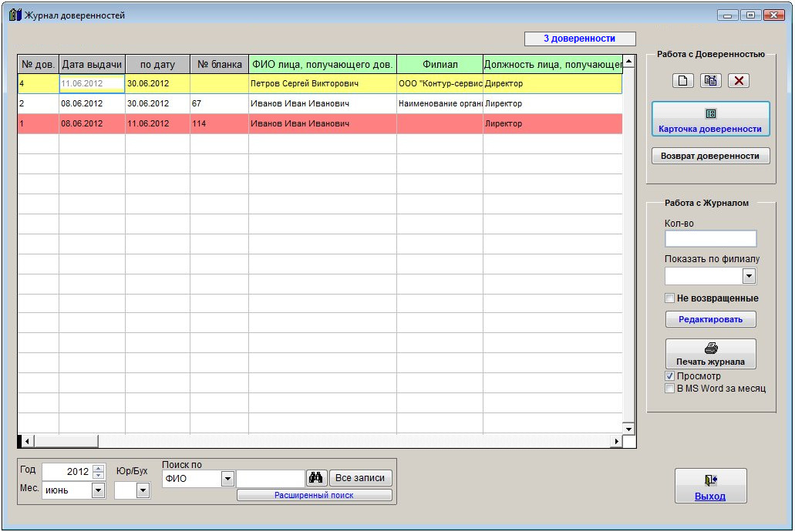The image size is (795, 532).
Task: Enable the Не возвращенные checkbox
Action: (x=669, y=298)
